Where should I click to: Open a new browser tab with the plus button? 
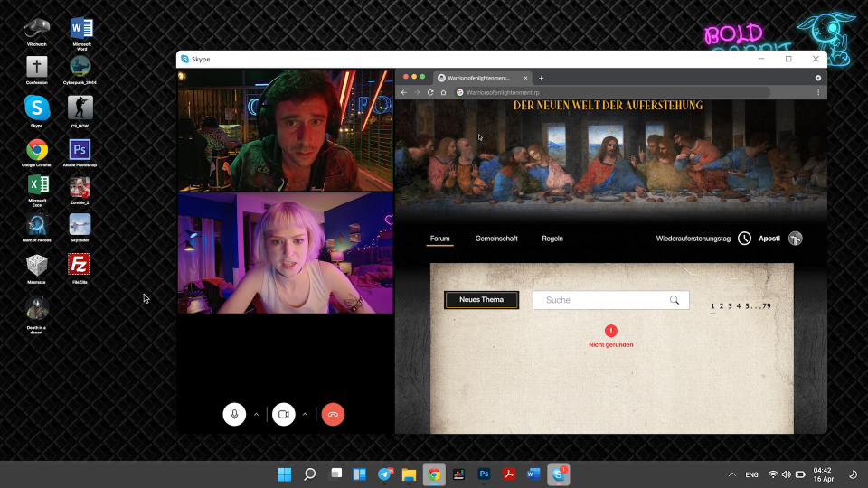(x=541, y=78)
